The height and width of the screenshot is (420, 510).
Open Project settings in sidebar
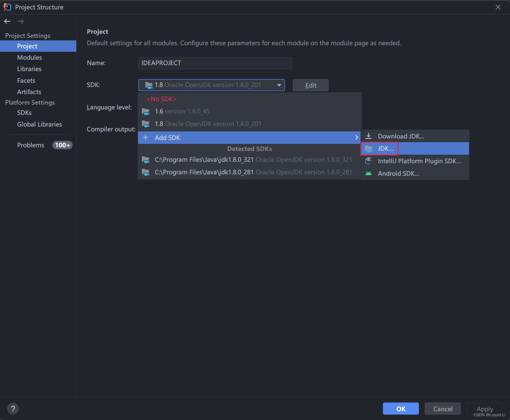tap(38, 46)
